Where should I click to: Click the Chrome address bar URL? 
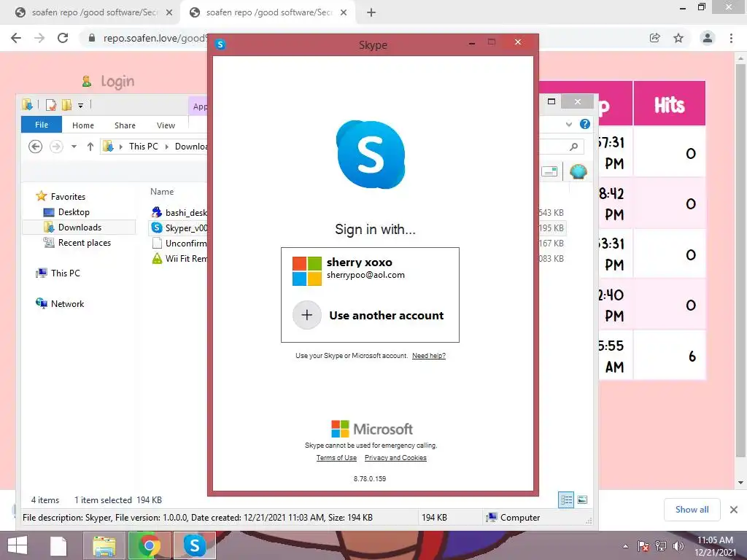coord(155,38)
